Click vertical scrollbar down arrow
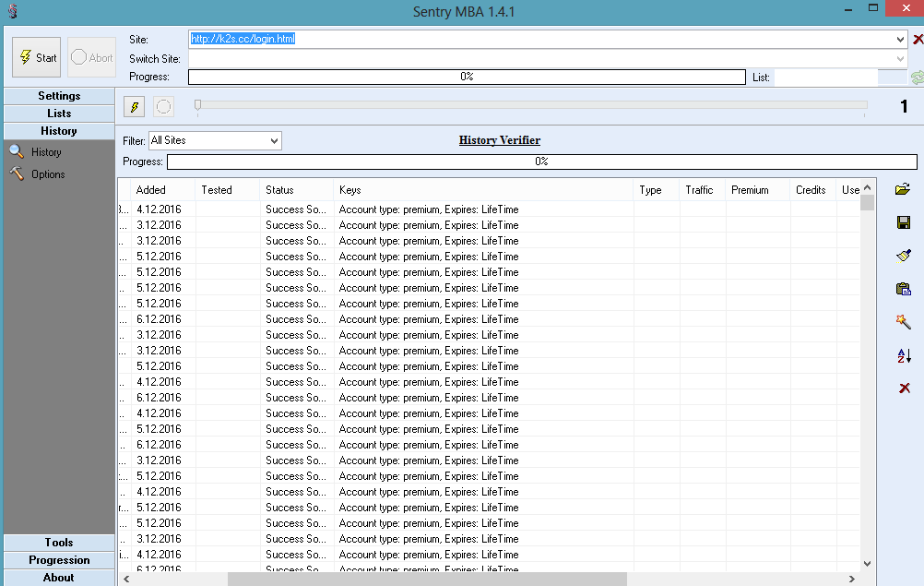Image resolution: width=924 pixels, height=586 pixels. (x=868, y=564)
